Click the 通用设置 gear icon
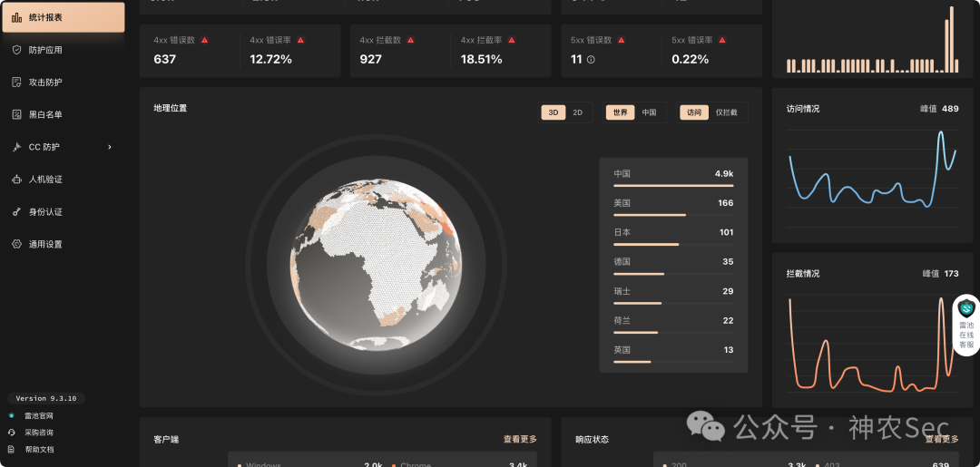This screenshot has height=467, width=980. pyautogui.click(x=17, y=244)
